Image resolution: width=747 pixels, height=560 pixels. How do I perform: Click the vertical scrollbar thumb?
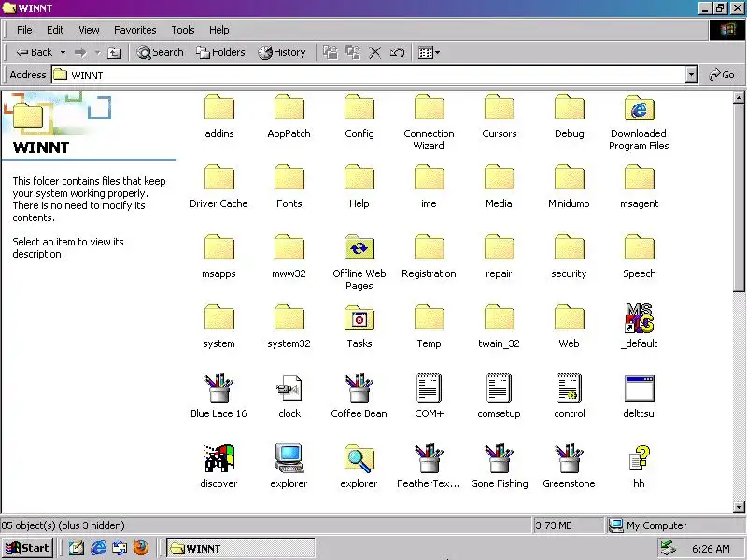point(739,198)
